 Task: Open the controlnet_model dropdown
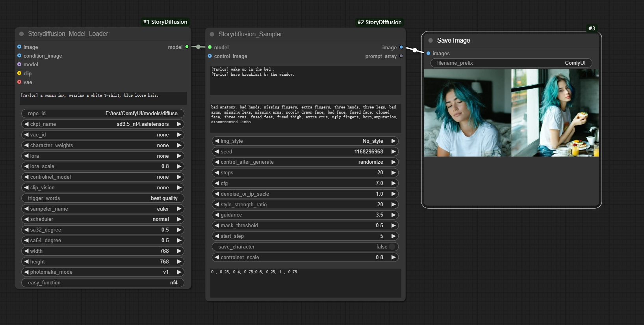point(102,177)
